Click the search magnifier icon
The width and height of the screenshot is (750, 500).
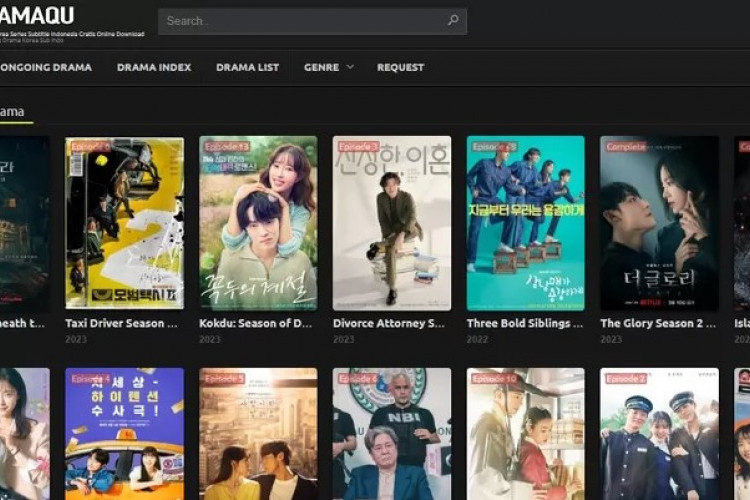point(452,20)
